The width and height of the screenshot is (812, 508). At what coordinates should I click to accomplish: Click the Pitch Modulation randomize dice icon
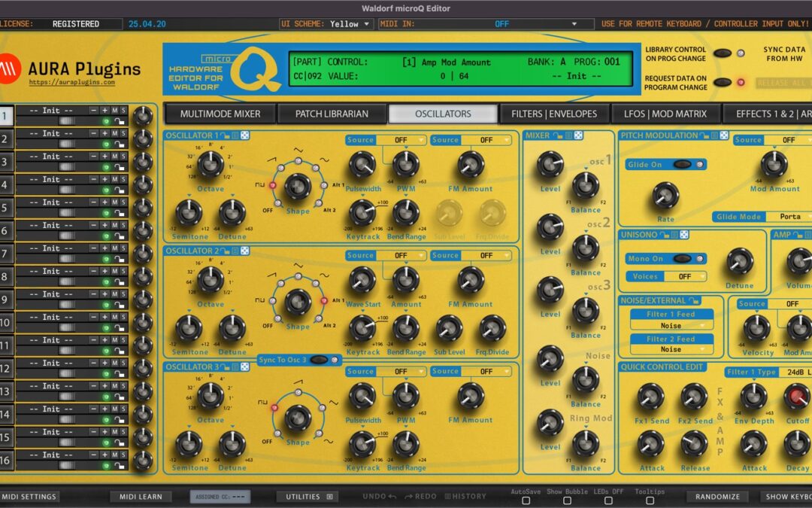pos(723,135)
